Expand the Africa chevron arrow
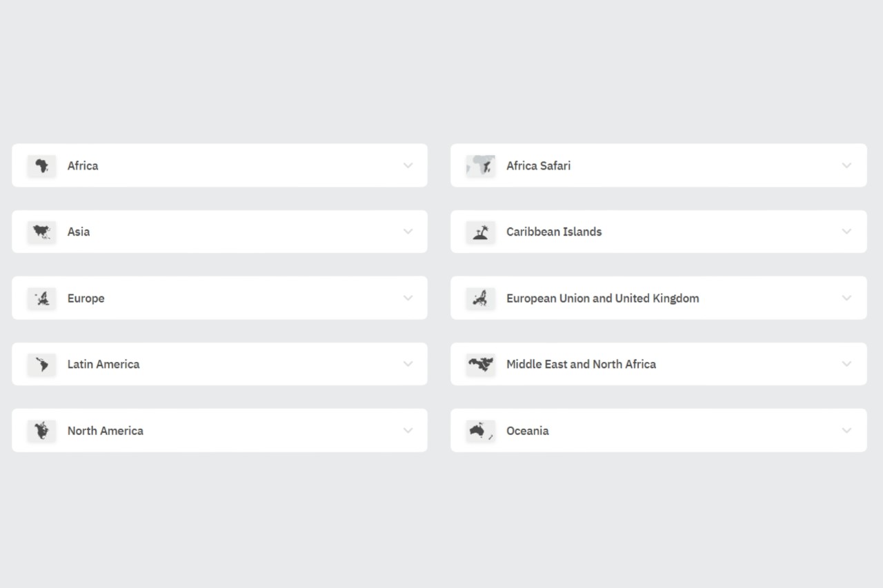The image size is (883, 588). pos(408,165)
